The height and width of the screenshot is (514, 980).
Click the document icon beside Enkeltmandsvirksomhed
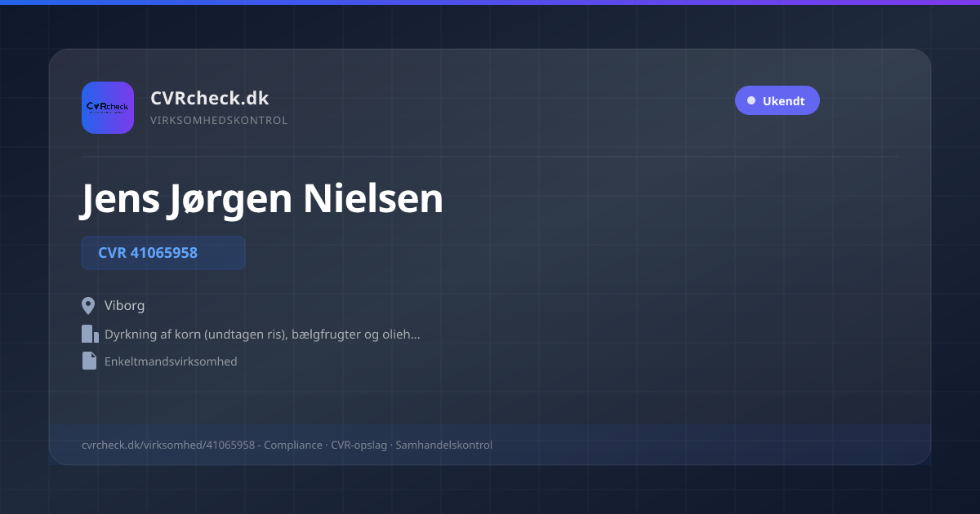89,361
